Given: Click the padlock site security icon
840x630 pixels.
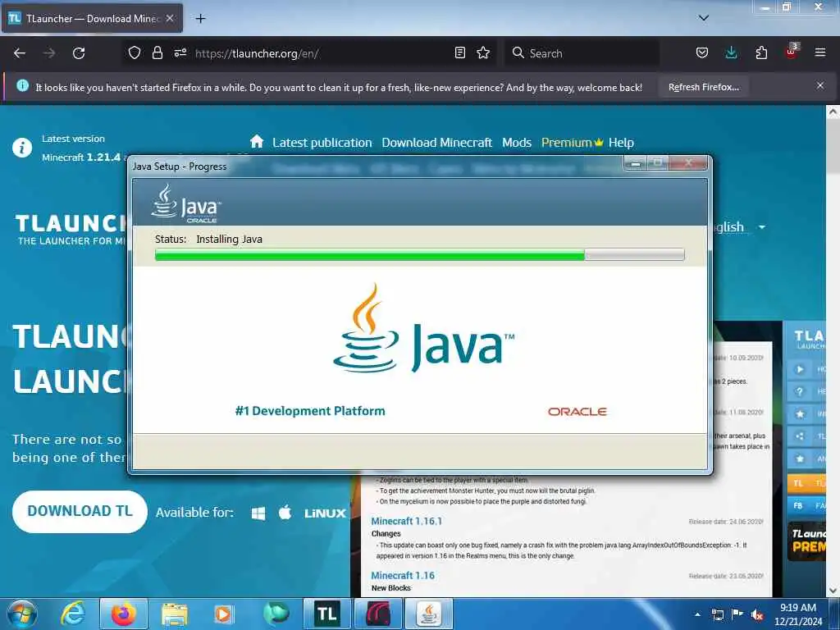Looking at the screenshot, I should click(157, 52).
